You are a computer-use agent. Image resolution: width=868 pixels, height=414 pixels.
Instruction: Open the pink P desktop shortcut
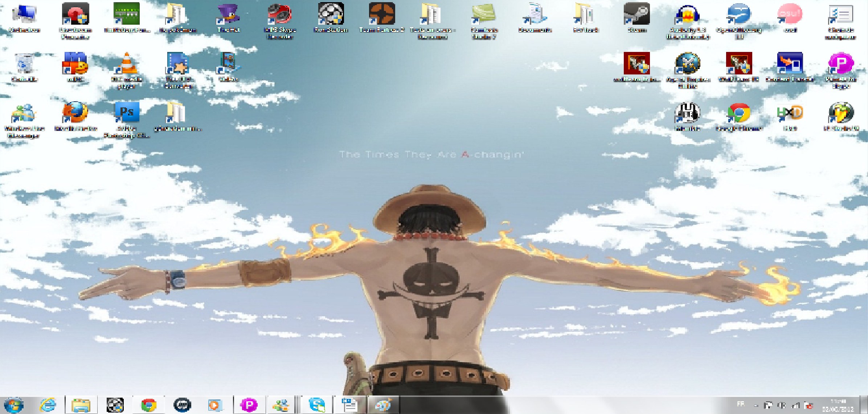tap(841, 70)
